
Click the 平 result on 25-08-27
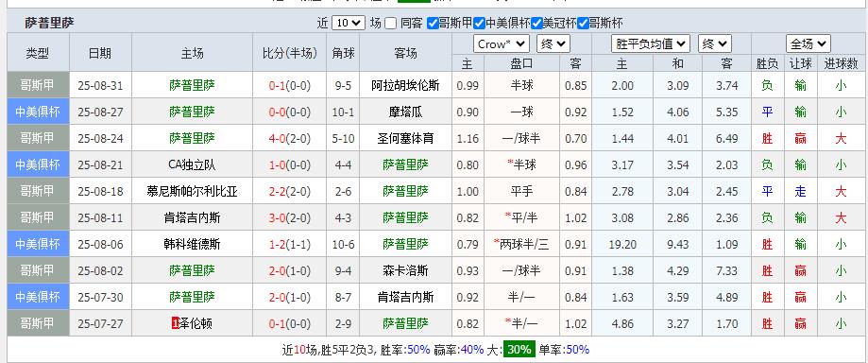(767, 112)
